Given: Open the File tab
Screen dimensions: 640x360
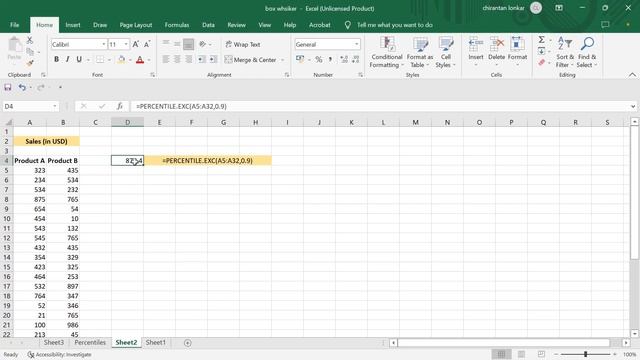Looking at the screenshot, I should [15, 25].
